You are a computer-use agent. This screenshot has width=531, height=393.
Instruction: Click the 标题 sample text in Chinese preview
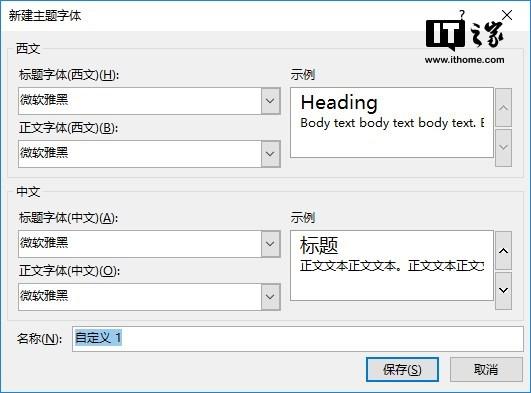[x=319, y=245]
